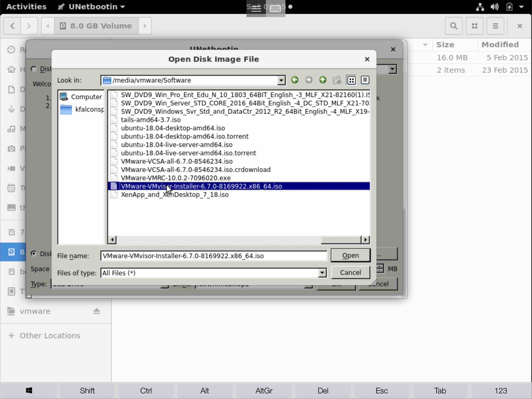Select VMware-VCSA-all-6.7.0-8546234.iso file
Image resolution: width=532 pixels, height=399 pixels.
coord(177,161)
